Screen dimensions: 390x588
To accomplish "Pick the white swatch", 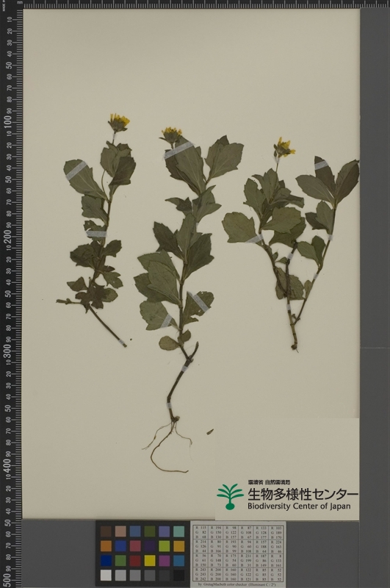I will pyautogui.click(x=106, y=576).
